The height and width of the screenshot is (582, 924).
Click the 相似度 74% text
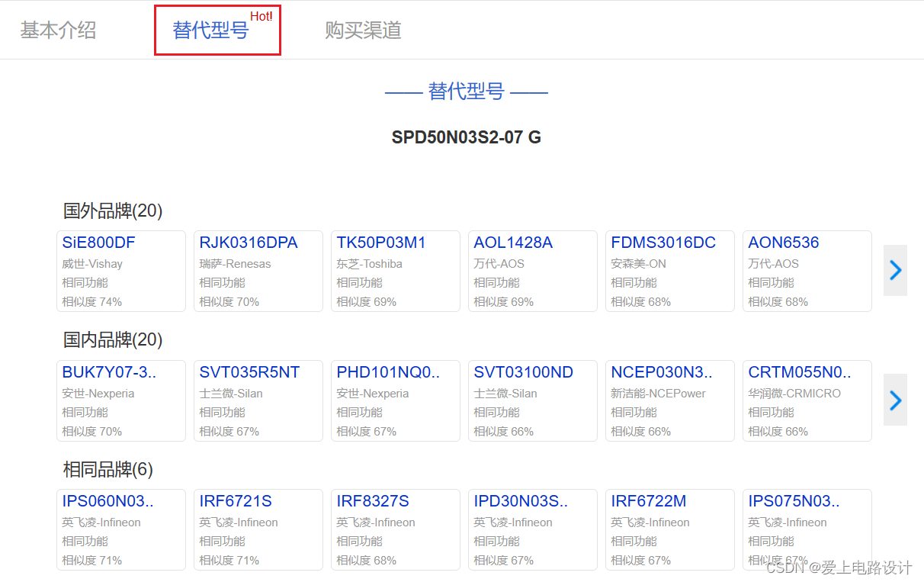click(x=91, y=301)
